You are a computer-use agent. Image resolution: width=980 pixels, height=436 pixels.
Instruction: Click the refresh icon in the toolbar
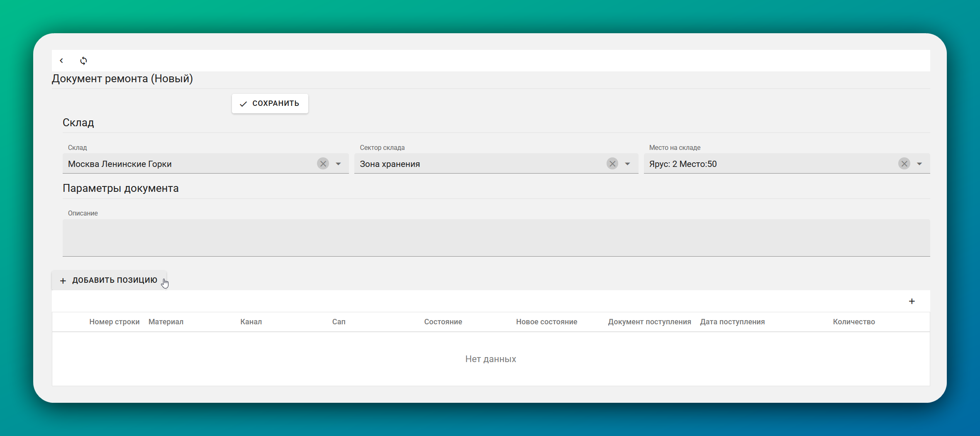(83, 61)
